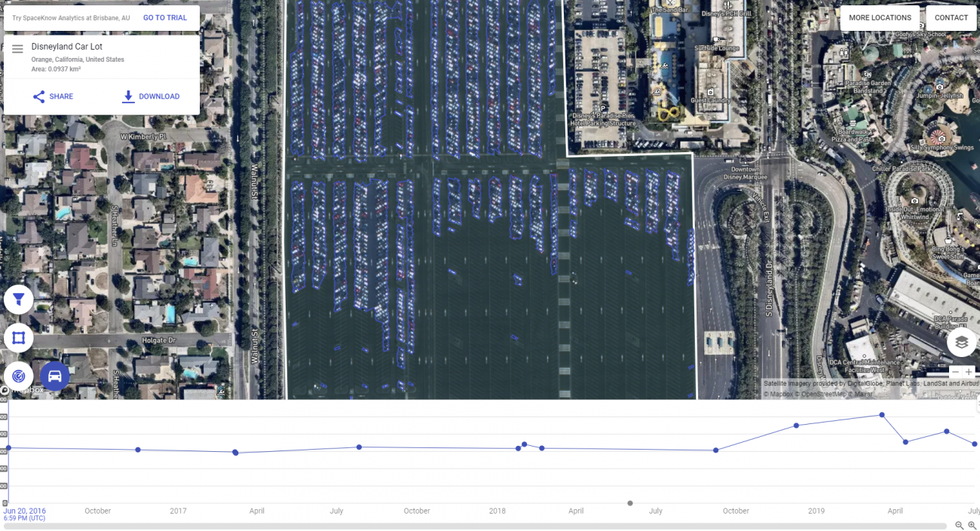This screenshot has width=980, height=531.
Task: Click the 'Paradise Garden Bandstand' label
Action: tap(868, 87)
